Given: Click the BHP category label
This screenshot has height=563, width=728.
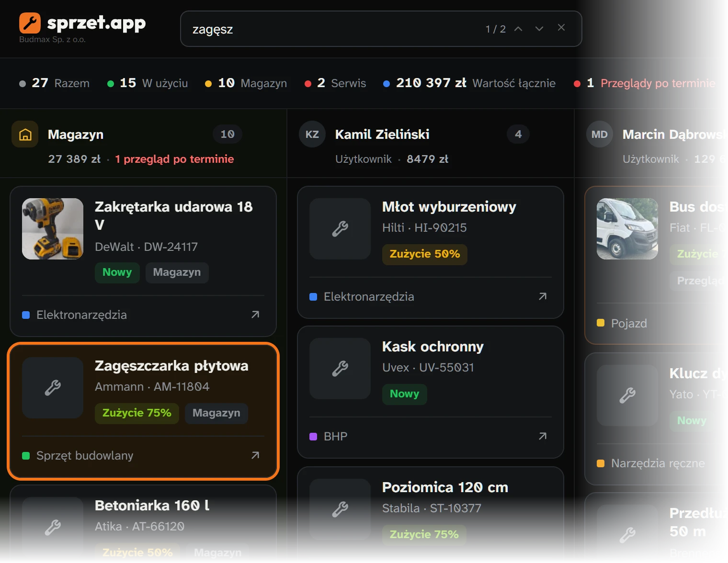Looking at the screenshot, I should 335,436.
